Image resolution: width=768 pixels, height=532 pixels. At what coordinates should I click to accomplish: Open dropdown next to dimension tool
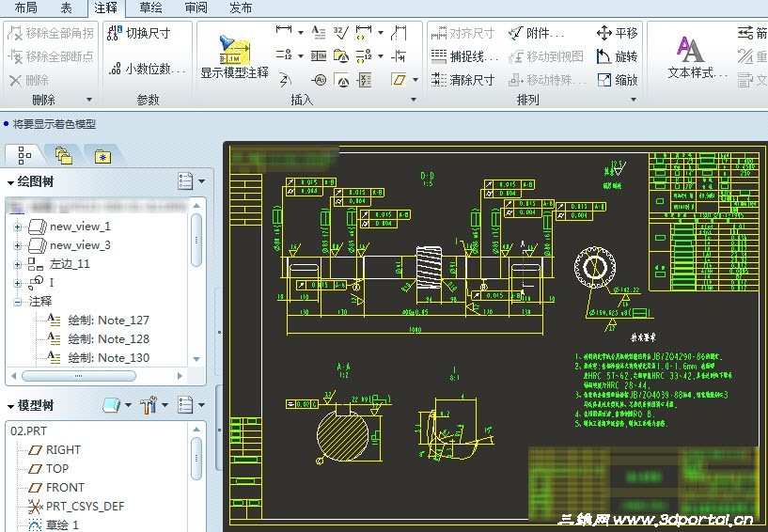pos(300,32)
